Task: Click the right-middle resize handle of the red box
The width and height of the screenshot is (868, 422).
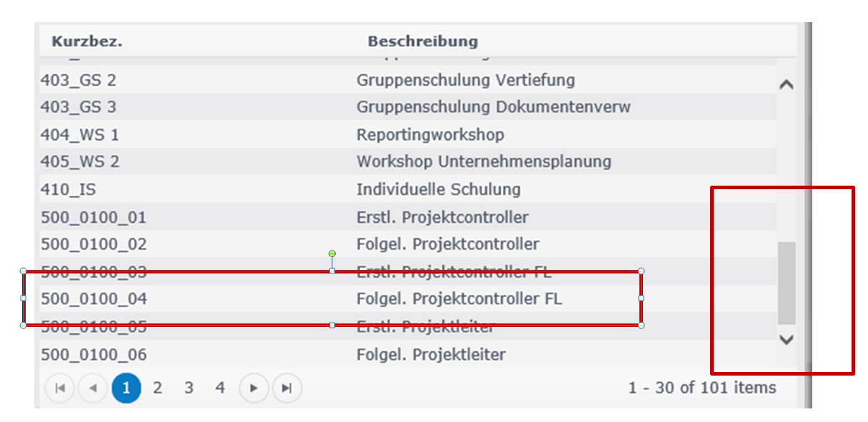Action: (x=641, y=298)
